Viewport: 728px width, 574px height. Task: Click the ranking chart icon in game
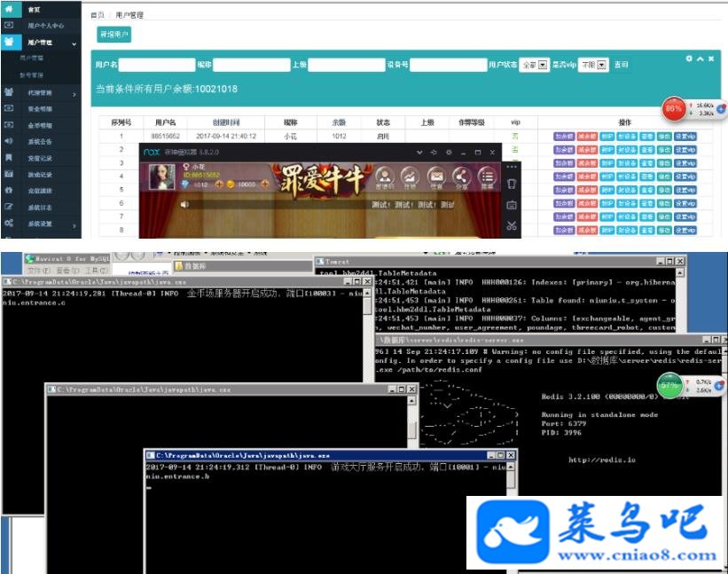pos(410,176)
